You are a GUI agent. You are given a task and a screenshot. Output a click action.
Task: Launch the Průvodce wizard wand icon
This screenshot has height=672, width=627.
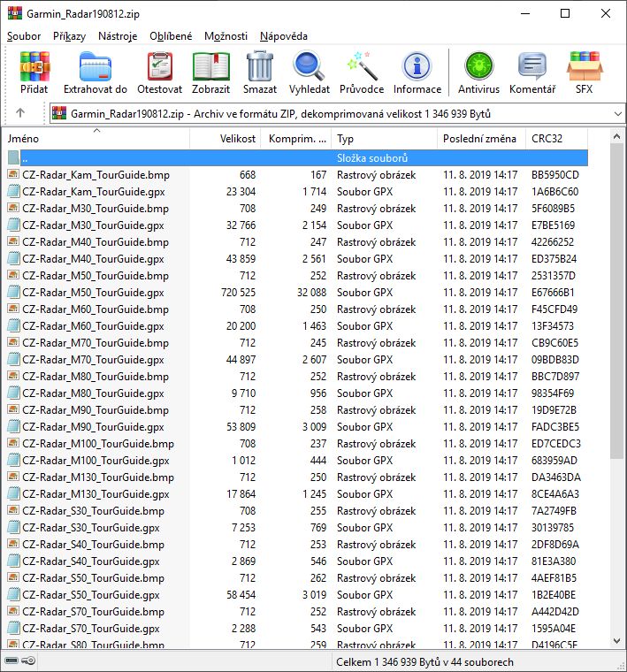[362, 65]
